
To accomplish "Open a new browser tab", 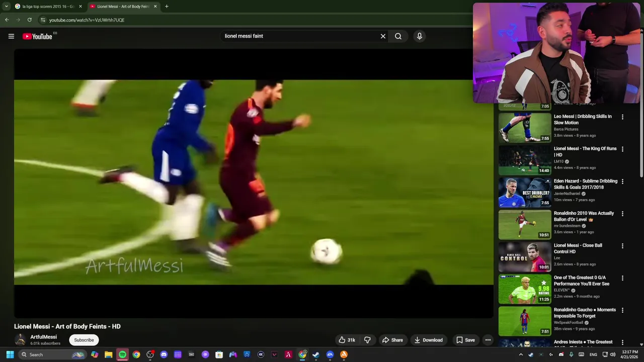I will click(x=167, y=7).
